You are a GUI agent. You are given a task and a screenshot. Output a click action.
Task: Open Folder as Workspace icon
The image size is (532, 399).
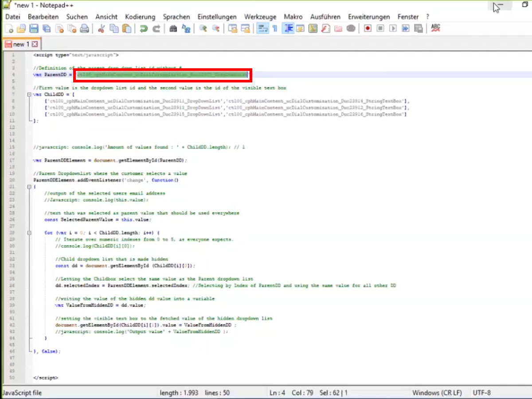pos(338,29)
